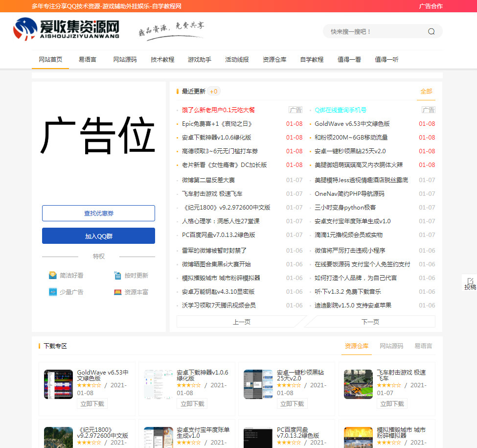Select the 全部 tab in 最近更新

(x=426, y=91)
